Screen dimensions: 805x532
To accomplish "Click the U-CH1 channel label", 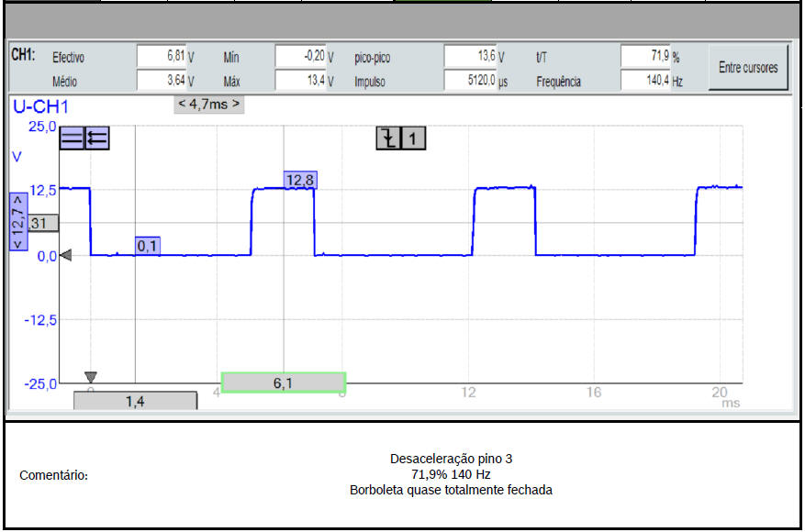I will (40, 107).
